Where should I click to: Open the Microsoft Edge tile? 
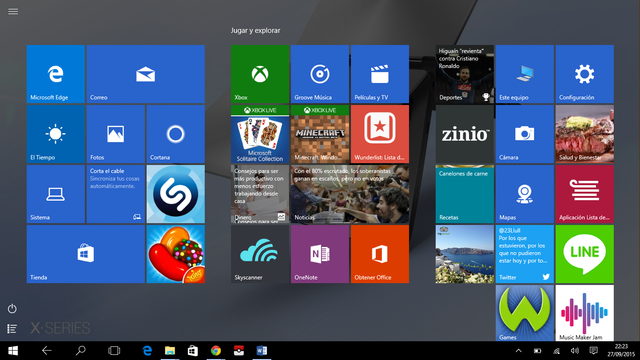pyautogui.click(x=56, y=74)
